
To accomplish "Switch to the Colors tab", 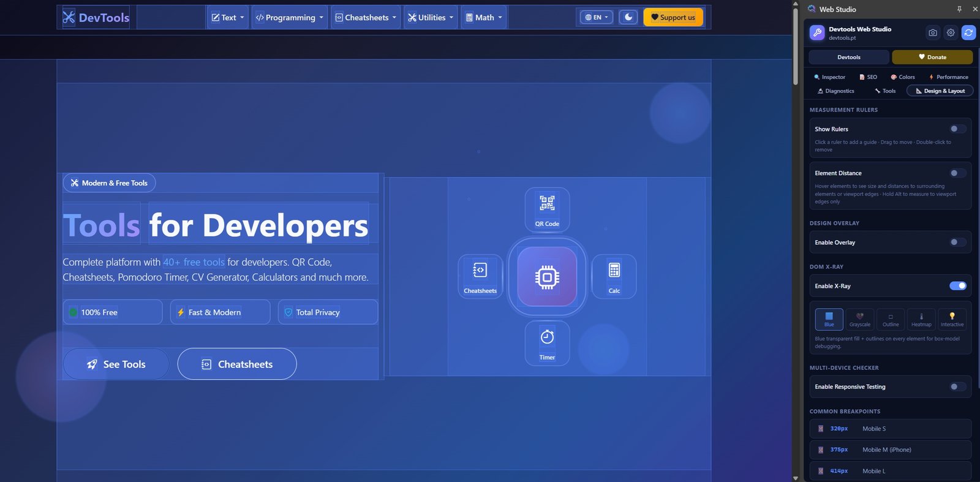I will [903, 77].
